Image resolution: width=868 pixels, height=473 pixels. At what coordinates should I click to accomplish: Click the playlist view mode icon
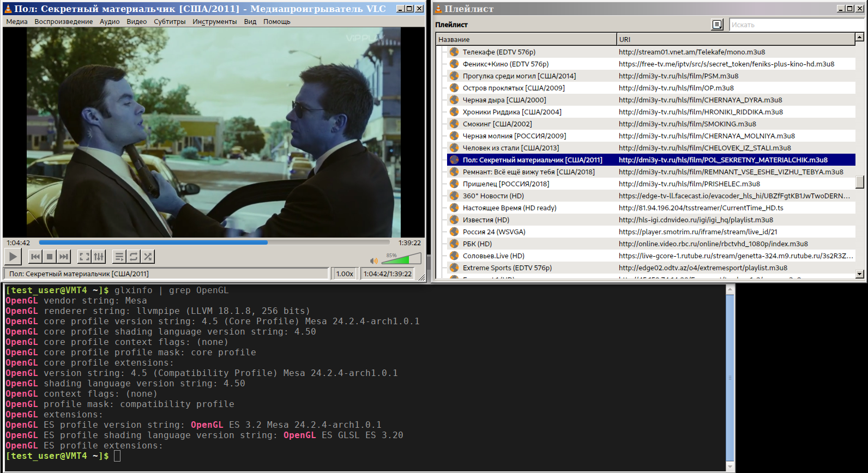coord(718,25)
